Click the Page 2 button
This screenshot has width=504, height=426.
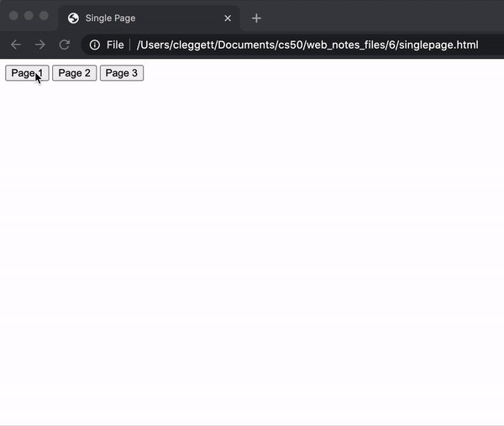[74, 73]
